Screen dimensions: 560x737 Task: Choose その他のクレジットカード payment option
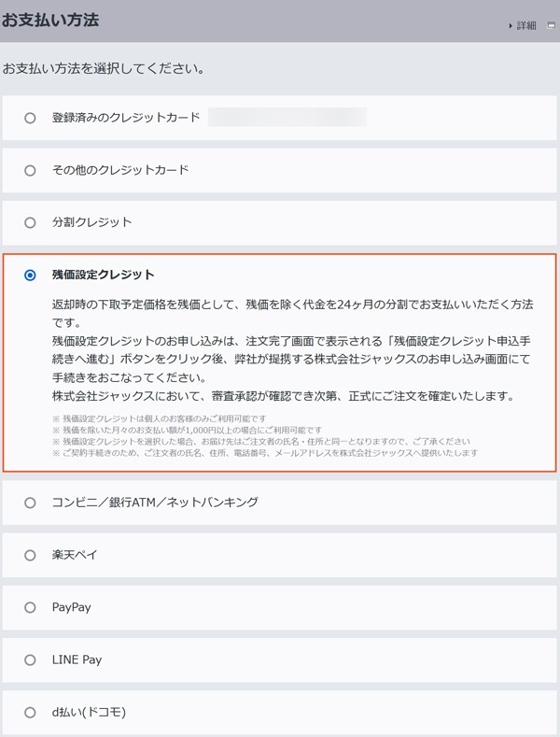[31, 171]
